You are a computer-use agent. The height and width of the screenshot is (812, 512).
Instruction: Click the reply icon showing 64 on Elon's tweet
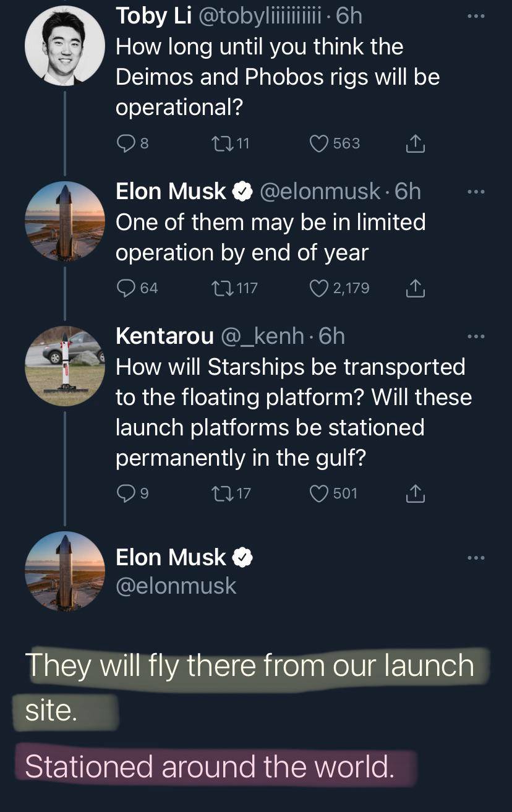tap(126, 288)
